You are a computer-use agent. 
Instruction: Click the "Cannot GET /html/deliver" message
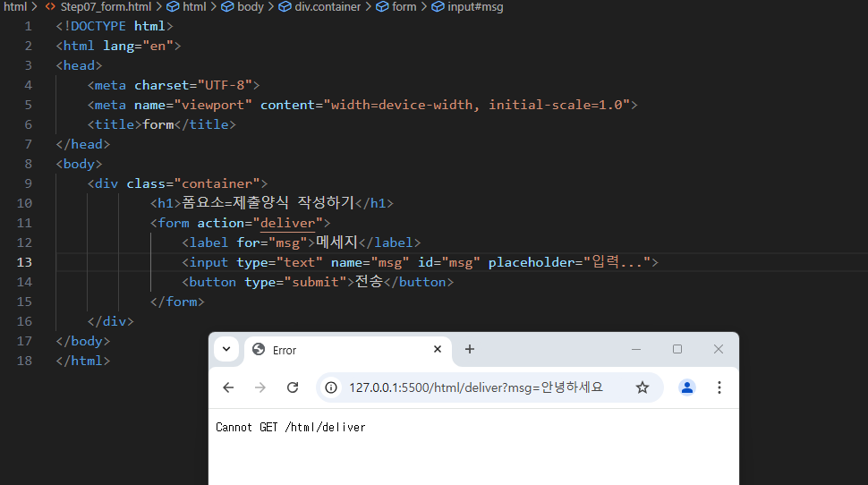[291, 428]
